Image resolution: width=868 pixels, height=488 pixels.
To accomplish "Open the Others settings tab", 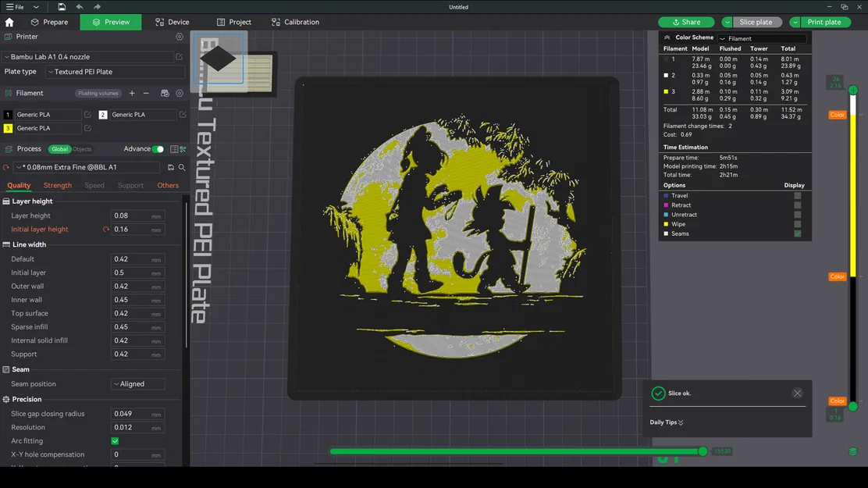I will (x=168, y=186).
